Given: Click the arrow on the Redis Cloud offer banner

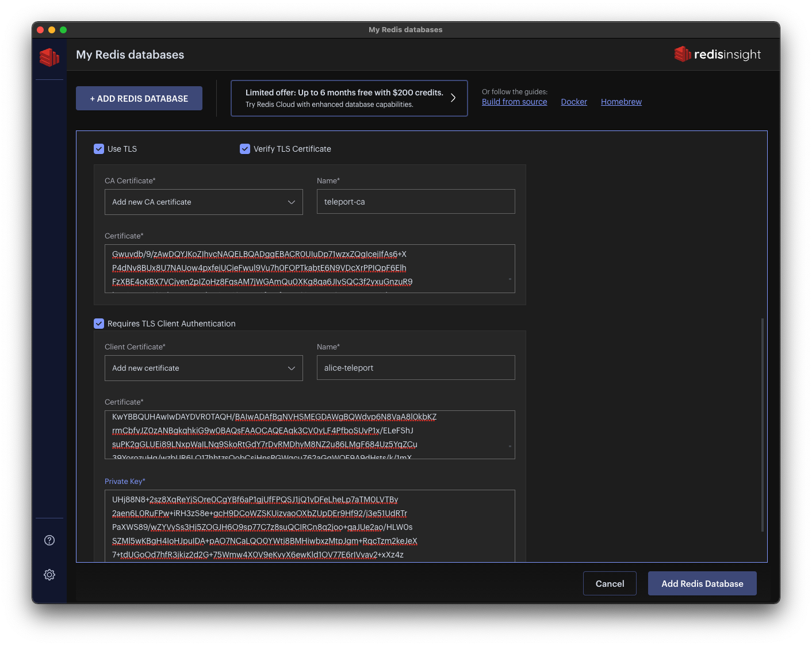Looking at the screenshot, I should pyautogui.click(x=453, y=98).
